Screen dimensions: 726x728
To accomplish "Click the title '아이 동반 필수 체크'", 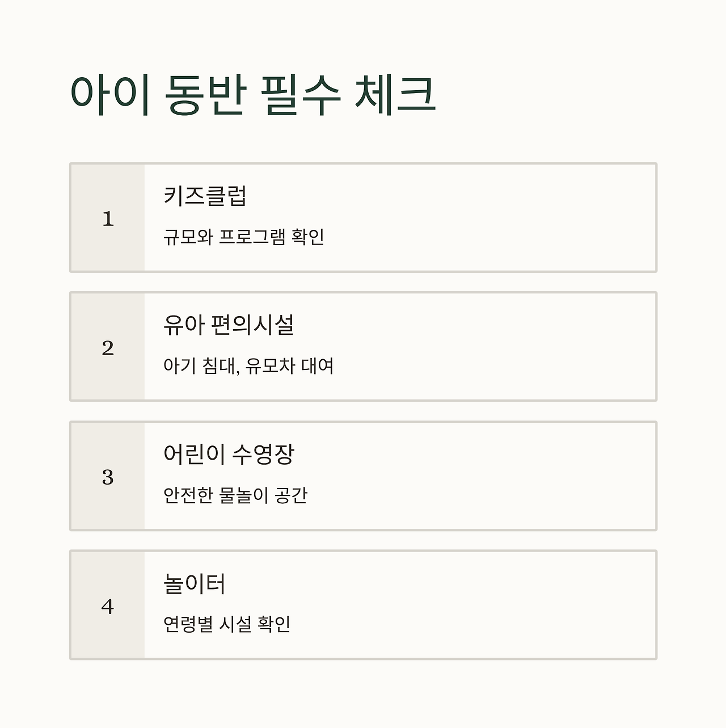I will tap(252, 95).
